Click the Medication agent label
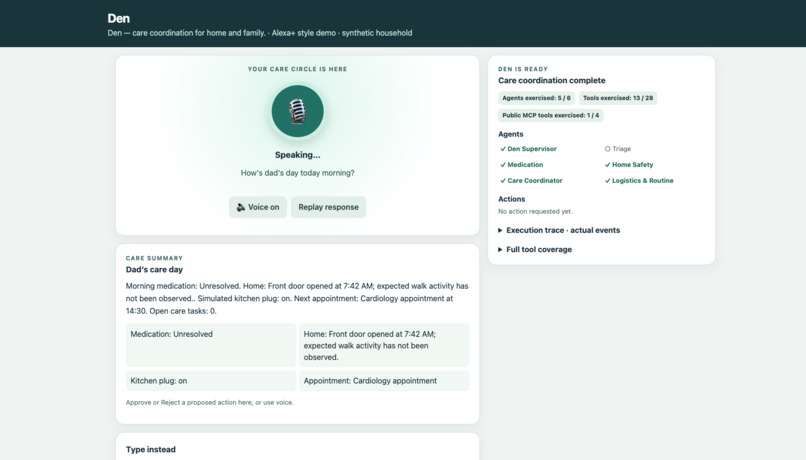Image resolution: width=806 pixels, height=460 pixels. click(x=525, y=165)
